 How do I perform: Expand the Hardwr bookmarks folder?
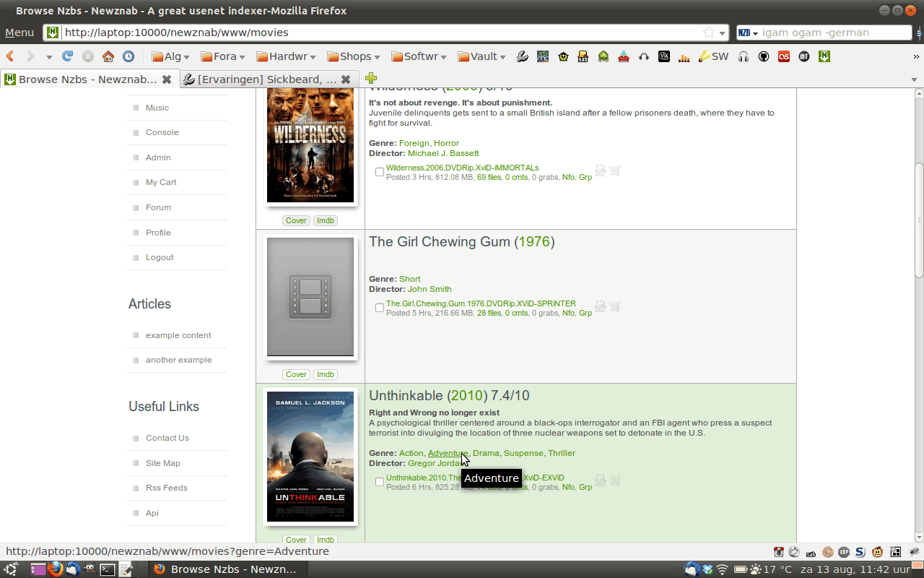287,56
